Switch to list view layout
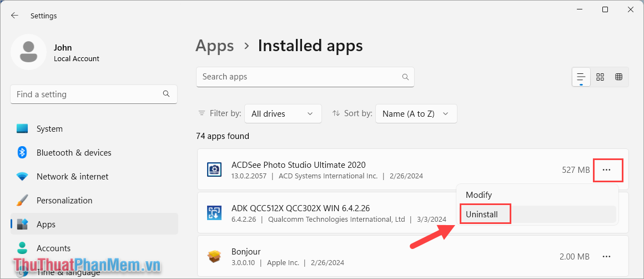Image resolution: width=644 pixels, height=279 pixels. (581, 77)
